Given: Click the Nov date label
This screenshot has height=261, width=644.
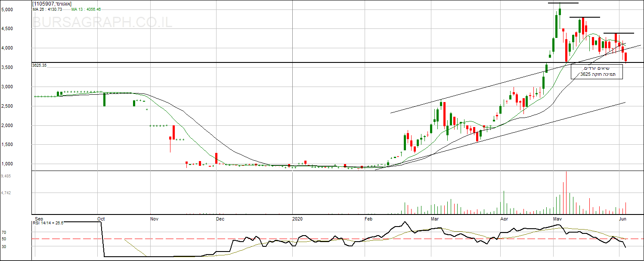Looking at the screenshot, I should tap(155, 219).
